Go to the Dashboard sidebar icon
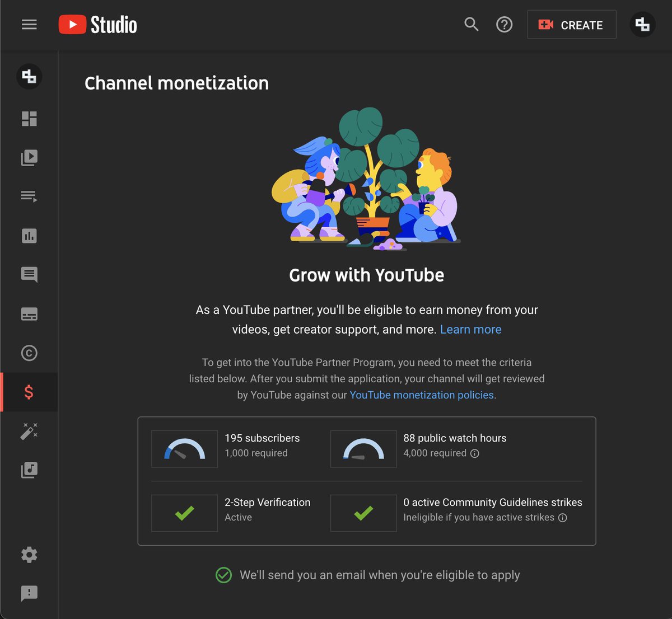The width and height of the screenshot is (672, 619). coord(29,119)
